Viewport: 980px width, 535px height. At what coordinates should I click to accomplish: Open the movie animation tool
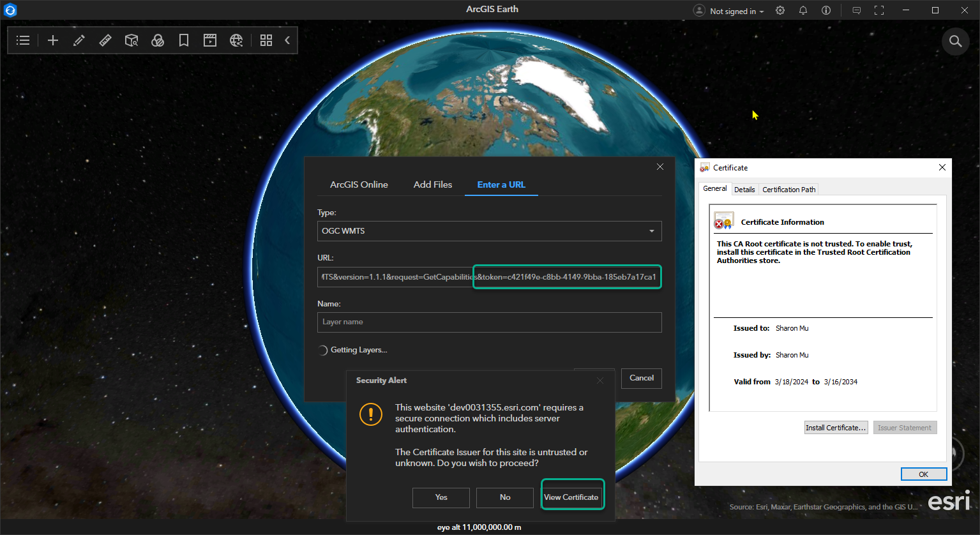pos(210,40)
